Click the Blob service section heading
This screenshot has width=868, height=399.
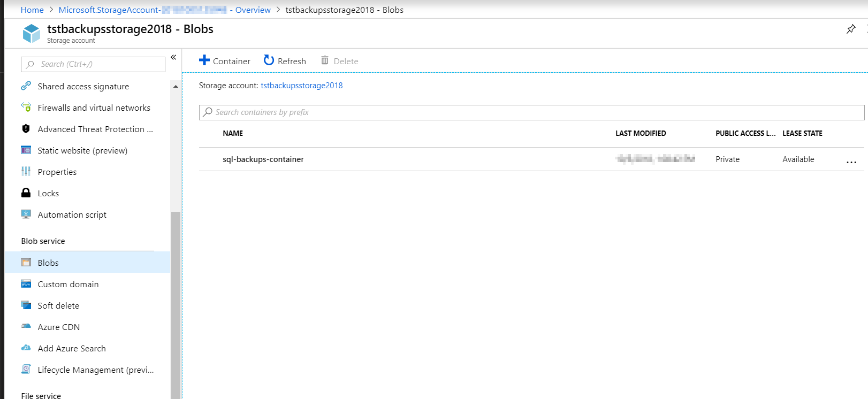(43, 241)
